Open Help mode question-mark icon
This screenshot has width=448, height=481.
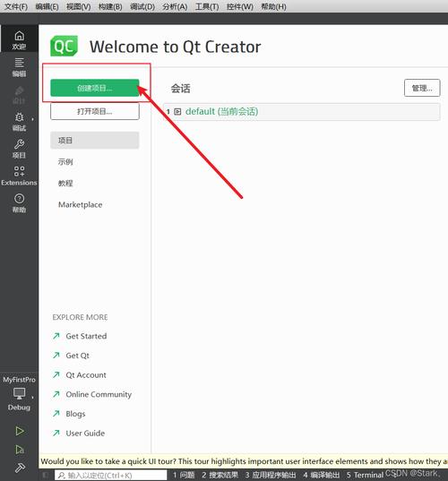[19, 199]
